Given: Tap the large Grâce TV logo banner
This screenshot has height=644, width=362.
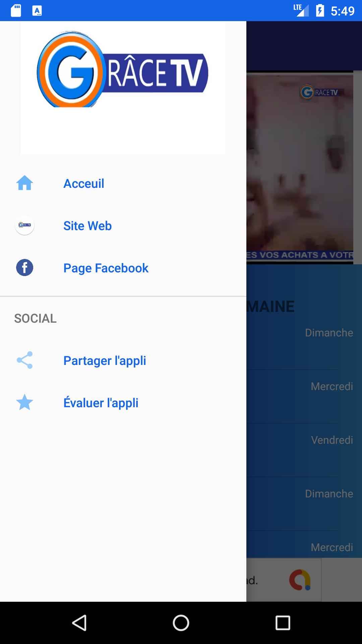Looking at the screenshot, I should [123, 88].
